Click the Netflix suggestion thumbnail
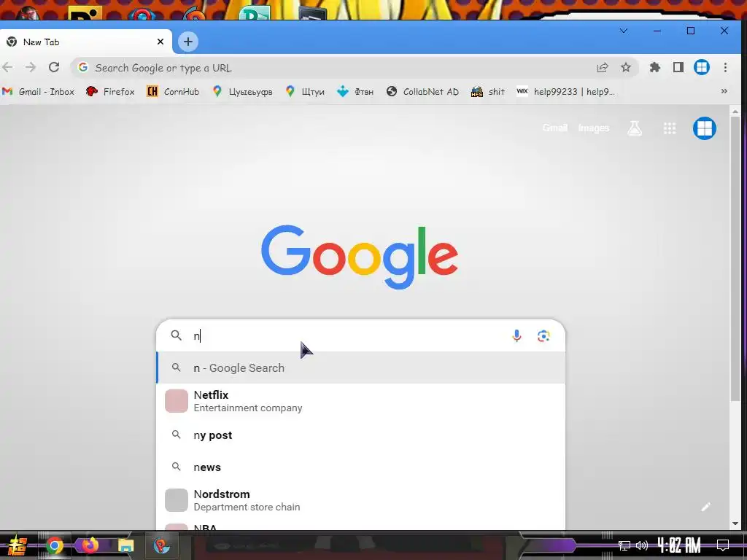 coord(177,401)
